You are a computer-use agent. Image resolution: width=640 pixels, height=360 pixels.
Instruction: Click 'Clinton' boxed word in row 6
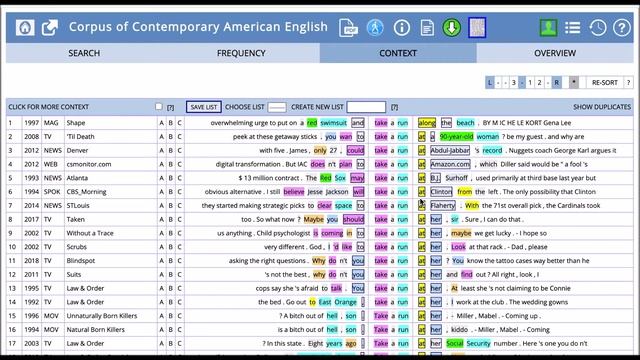[x=441, y=192]
